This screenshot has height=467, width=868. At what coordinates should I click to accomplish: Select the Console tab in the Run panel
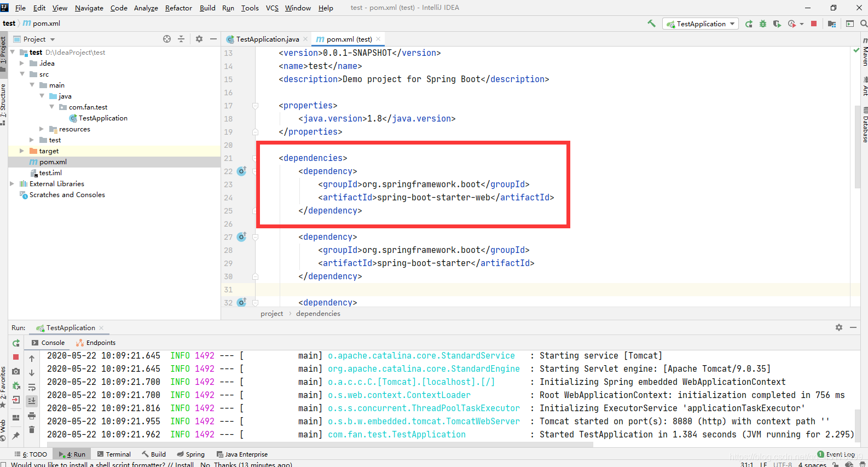pos(48,343)
